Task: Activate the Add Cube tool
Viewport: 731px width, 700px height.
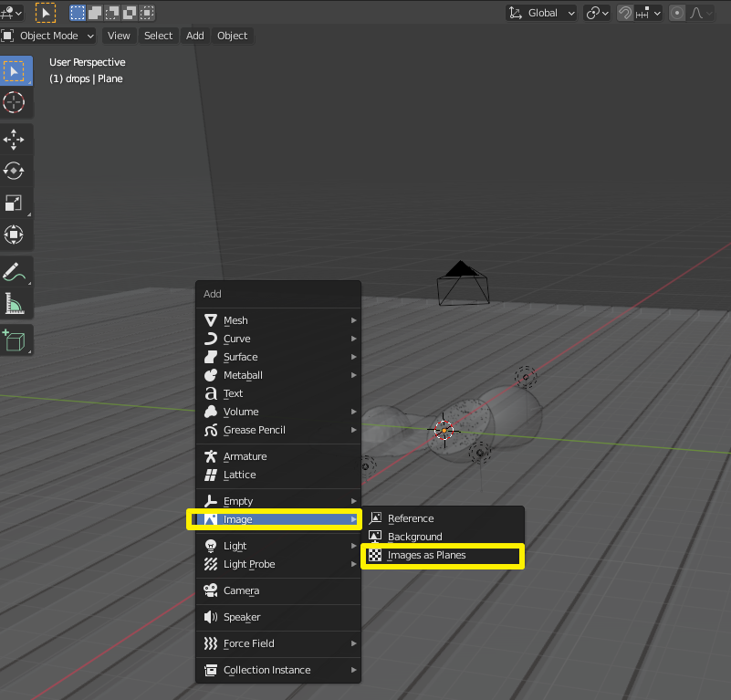Action: click(14, 340)
